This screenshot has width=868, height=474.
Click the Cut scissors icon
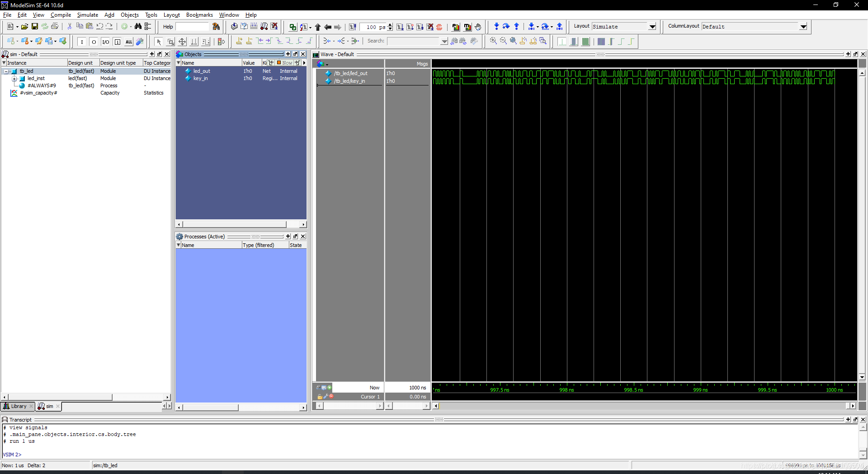click(x=70, y=27)
